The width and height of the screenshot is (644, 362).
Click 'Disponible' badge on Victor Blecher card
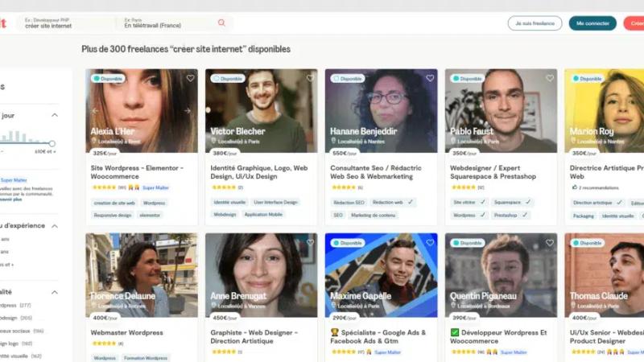click(228, 78)
